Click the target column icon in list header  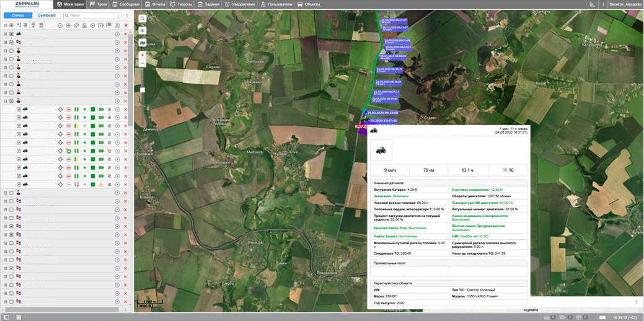60,25
